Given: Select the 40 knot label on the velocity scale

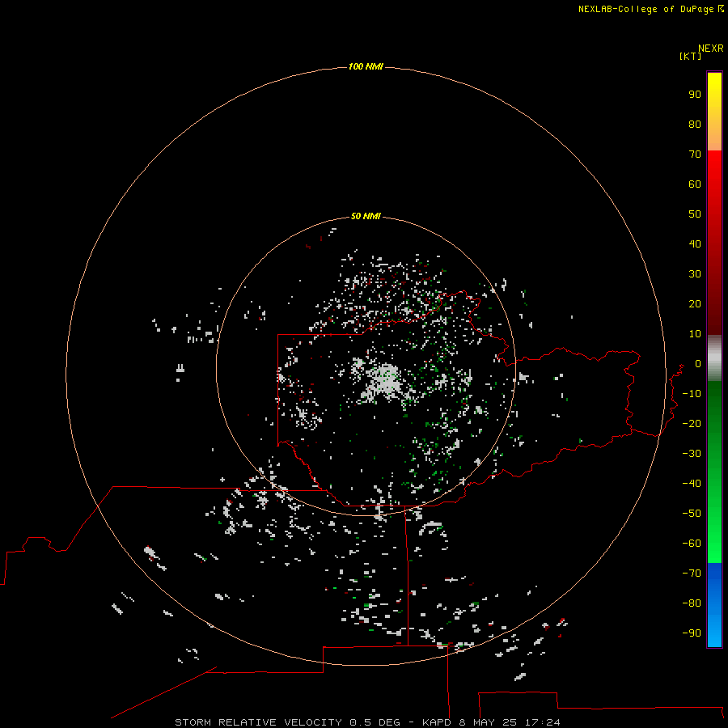Looking at the screenshot, I should pos(695,244).
